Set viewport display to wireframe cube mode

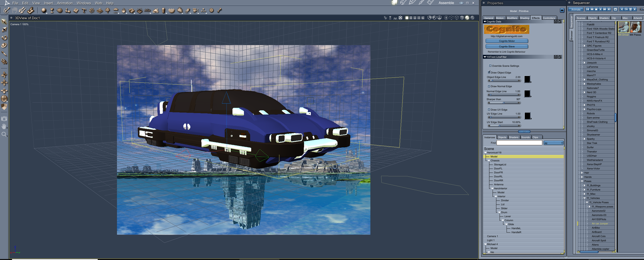[x=457, y=18]
